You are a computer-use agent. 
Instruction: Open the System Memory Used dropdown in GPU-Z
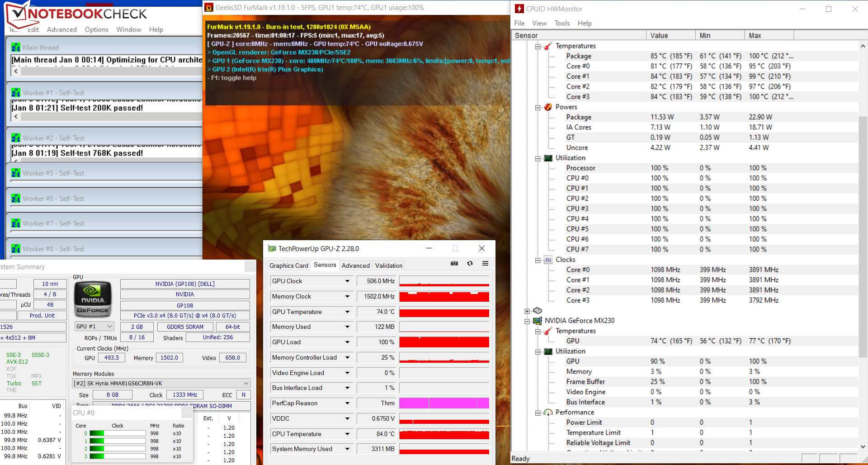pos(347,449)
